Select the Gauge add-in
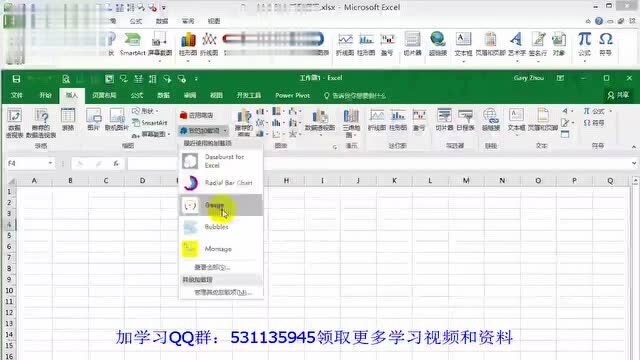Screen dimensions: 640x360 click(x=221, y=205)
